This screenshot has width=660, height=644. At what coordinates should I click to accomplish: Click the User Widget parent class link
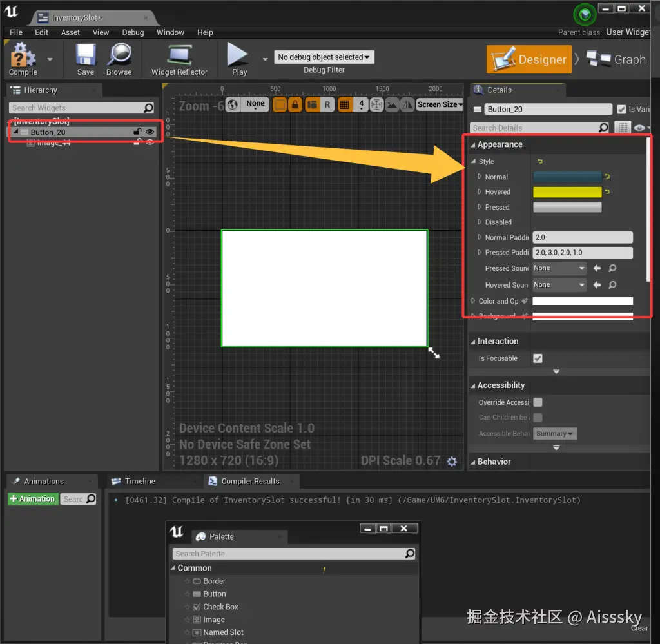coord(628,32)
